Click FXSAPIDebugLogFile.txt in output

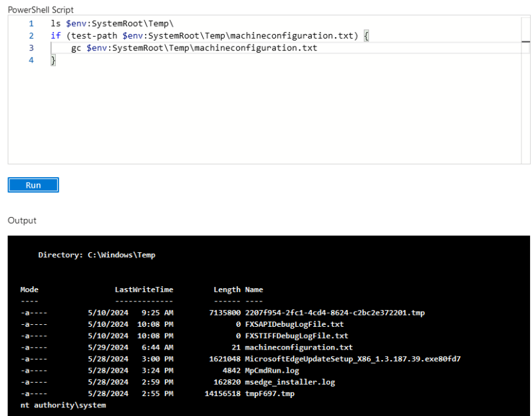(295, 324)
